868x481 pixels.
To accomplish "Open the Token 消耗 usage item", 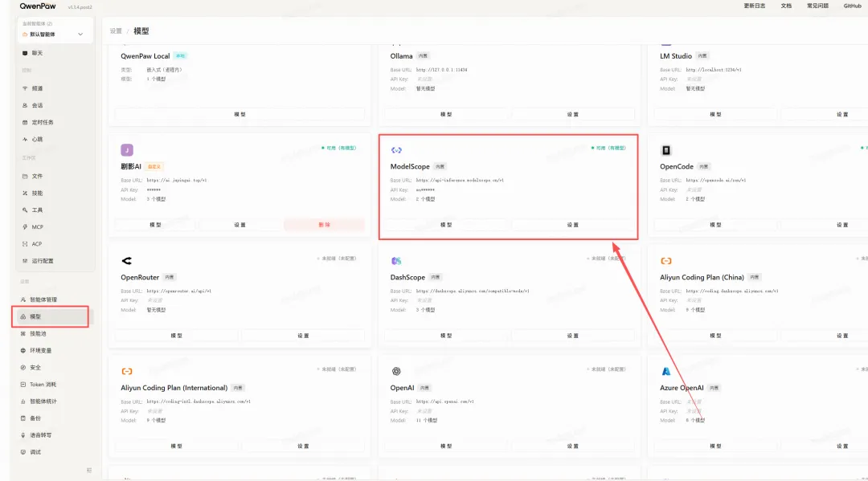I will [x=53, y=385].
